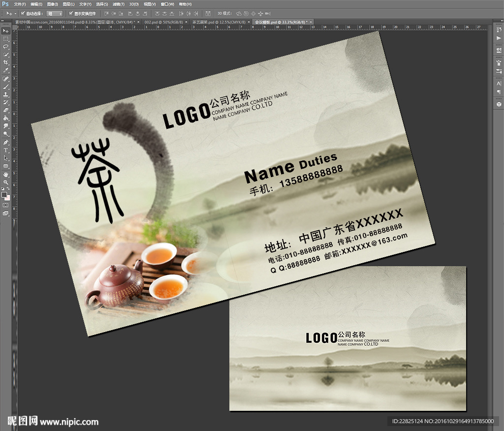Select the Dodge tool

coord(6,134)
